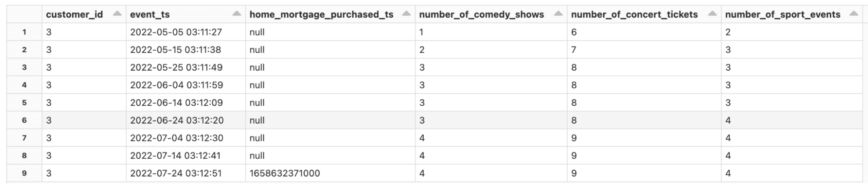Image resolution: width=868 pixels, height=186 pixels.
Task: Click the cell containing 1658632371000
Action: (x=284, y=173)
